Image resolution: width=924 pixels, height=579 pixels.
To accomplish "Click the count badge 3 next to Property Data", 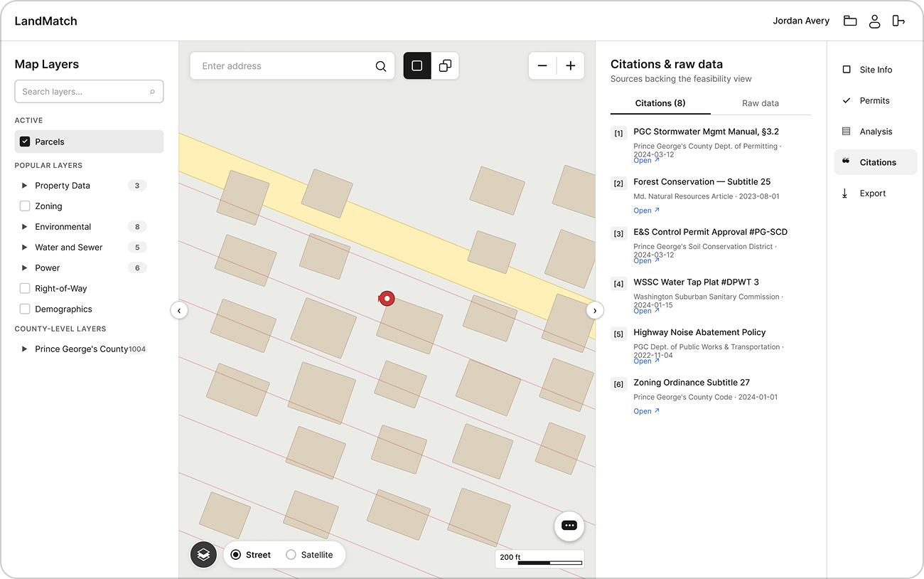I will pos(137,186).
